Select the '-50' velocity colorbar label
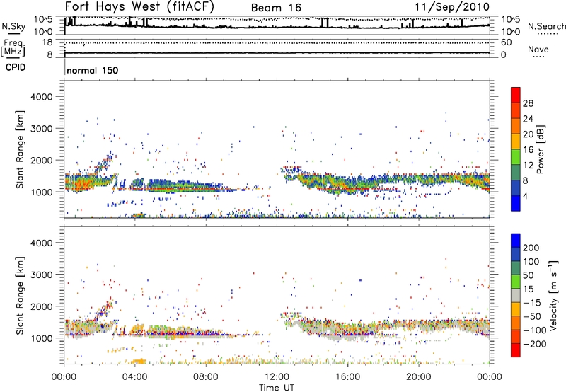The width and height of the screenshot is (566, 392). point(532,316)
